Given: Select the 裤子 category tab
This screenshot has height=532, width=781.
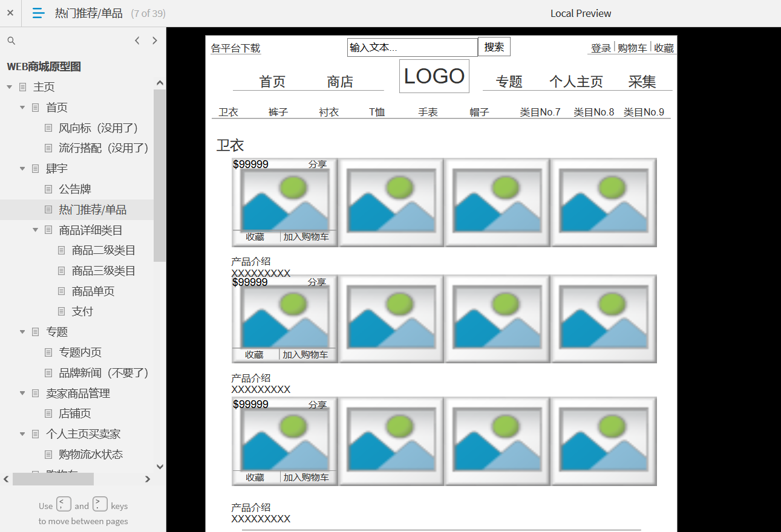Looking at the screenshot, I should tap(278, 112).
